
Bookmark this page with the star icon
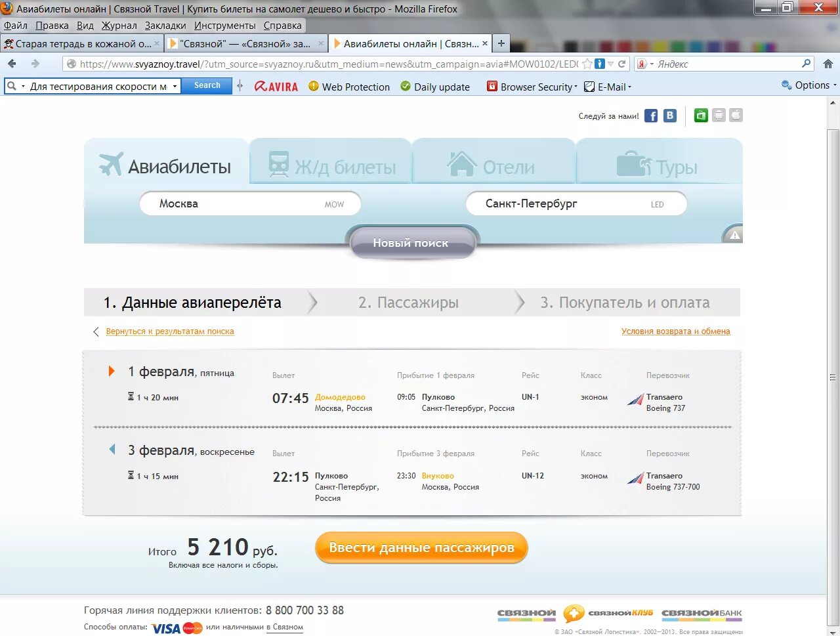coord(587,64)
